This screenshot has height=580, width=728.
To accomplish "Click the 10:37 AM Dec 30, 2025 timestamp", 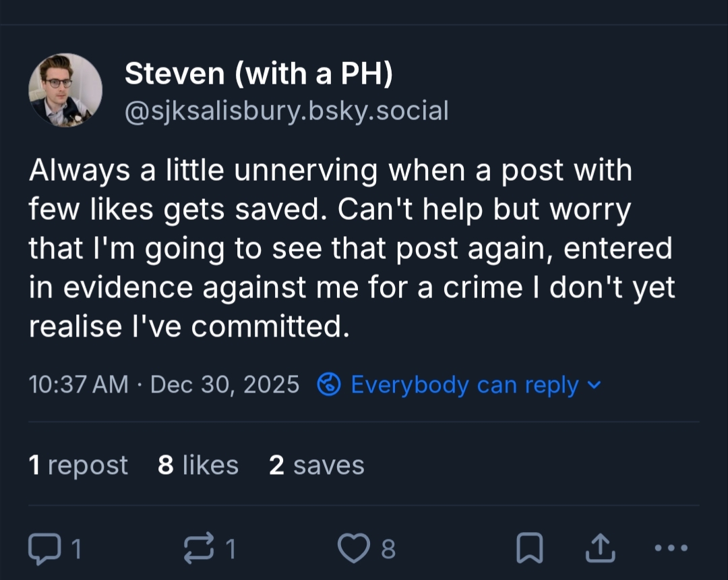I will coord(164,385).
